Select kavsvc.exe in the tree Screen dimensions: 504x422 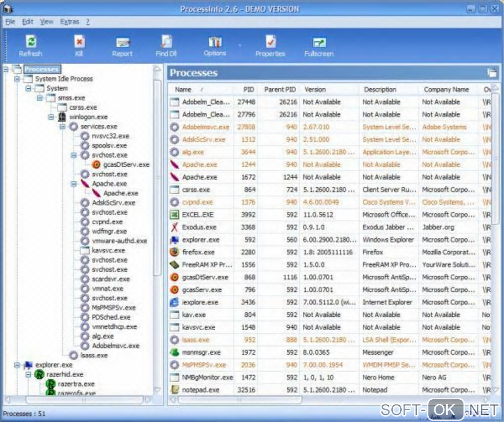click(108, 251)
